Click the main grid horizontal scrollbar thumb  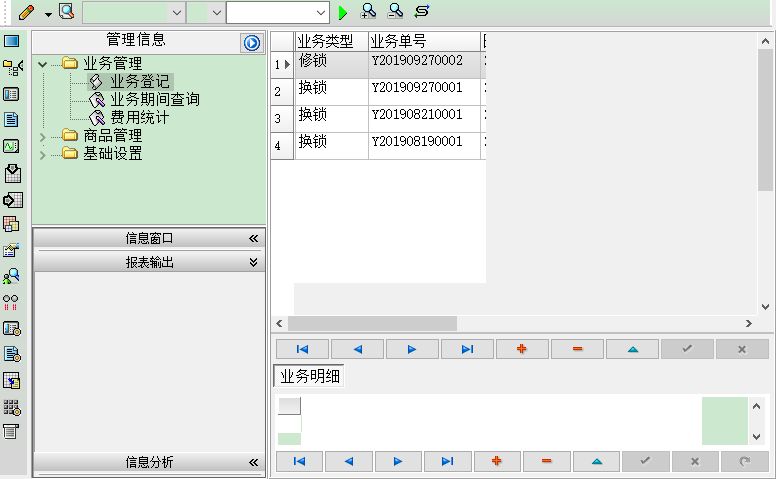pyautogui.click(x=372, y=324)
